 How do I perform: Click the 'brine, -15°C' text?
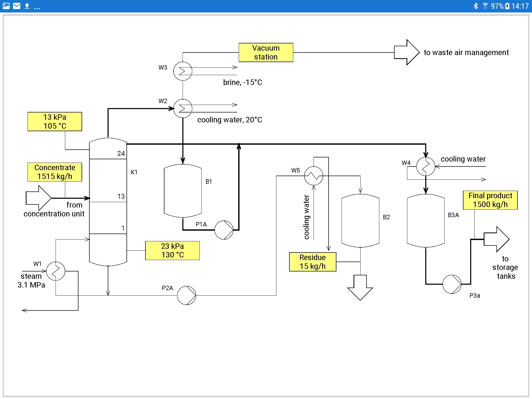pos(243,82)
